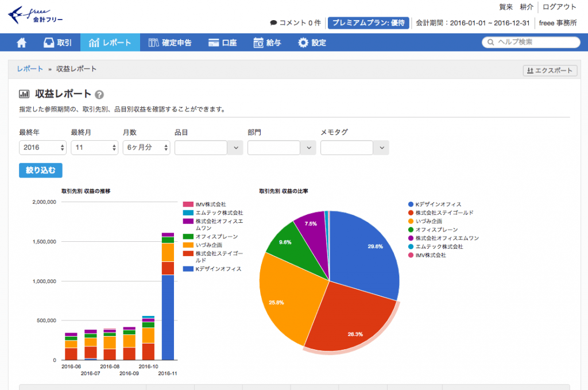This screenshot has width=588, height=390.
Task: Open the ホーム (home) tab icon
Action: tap(22, 42)
